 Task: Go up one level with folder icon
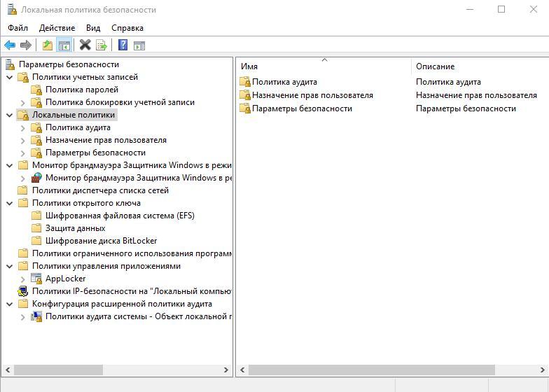(x=47, y=45)
